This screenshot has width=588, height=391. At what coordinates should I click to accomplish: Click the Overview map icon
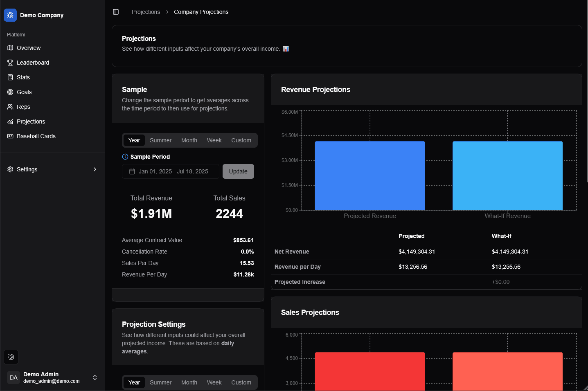[10, 48]
